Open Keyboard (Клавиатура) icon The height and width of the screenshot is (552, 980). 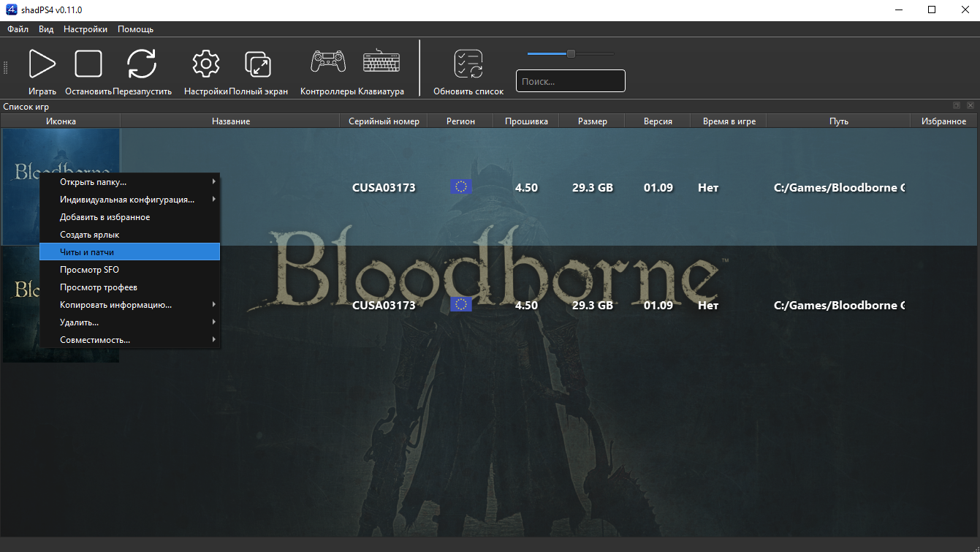381,61
